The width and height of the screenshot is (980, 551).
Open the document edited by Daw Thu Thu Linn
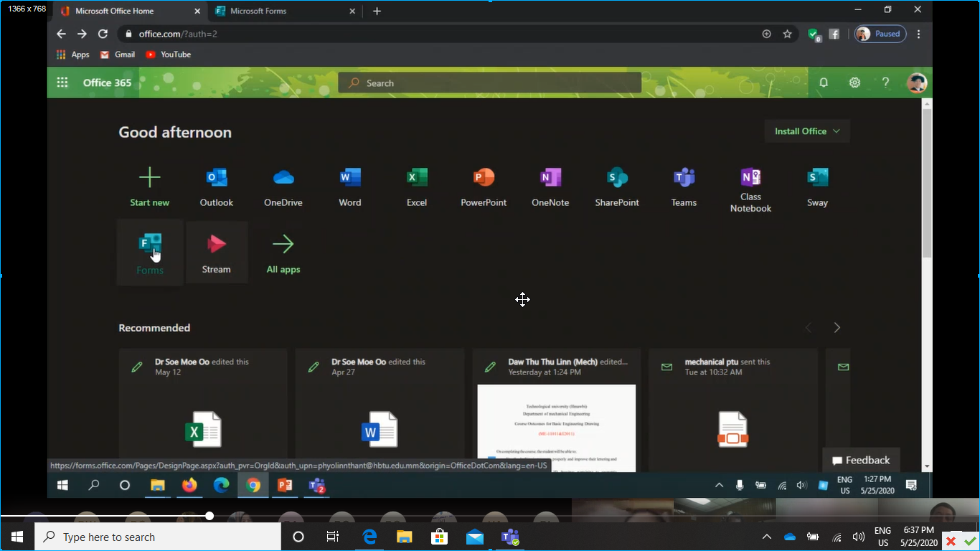(x=557, y=409)
